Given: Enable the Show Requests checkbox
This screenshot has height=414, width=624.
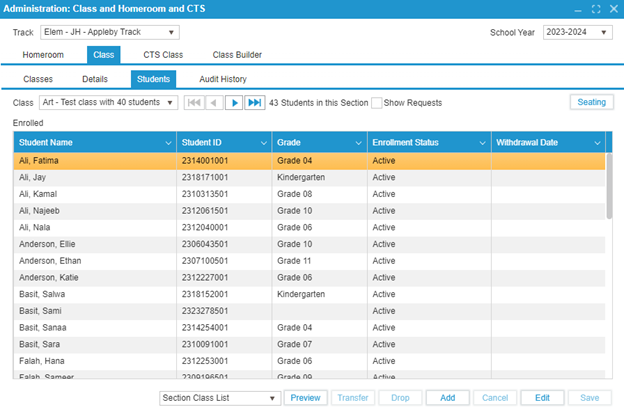Looking at the screenshot, I should pyautogui.click(x=377, y=102).
